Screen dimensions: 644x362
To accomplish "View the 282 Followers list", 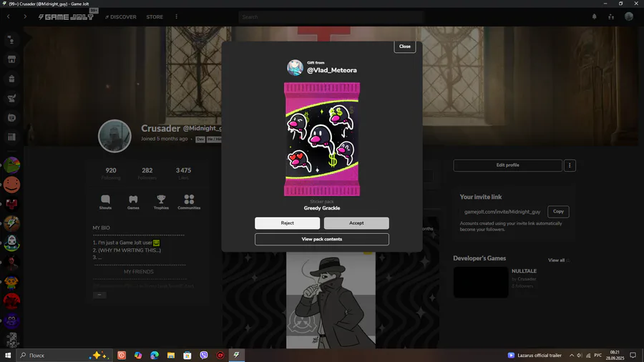I will pyautogui.click(x=147, y=174).
